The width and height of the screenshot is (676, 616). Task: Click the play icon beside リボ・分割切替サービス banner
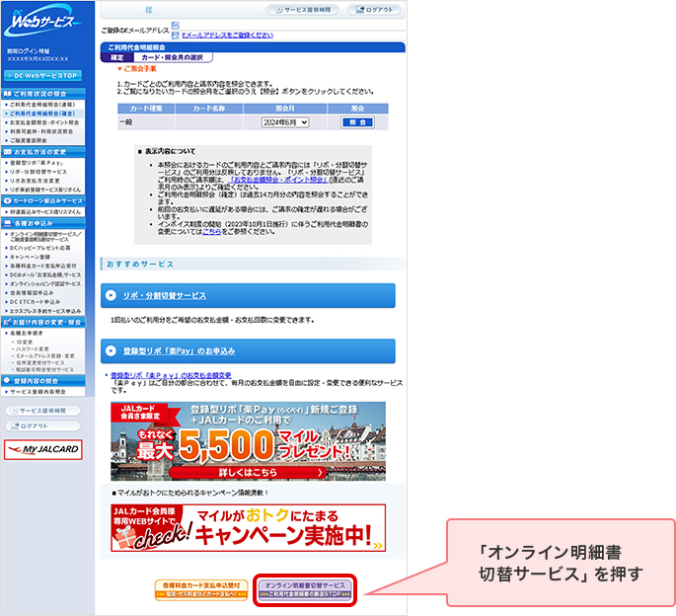coord(111,295)
